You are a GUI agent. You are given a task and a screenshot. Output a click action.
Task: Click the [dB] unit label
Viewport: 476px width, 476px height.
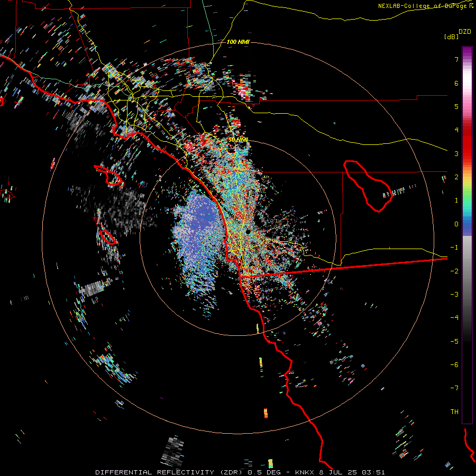click(x=451, y=36)
